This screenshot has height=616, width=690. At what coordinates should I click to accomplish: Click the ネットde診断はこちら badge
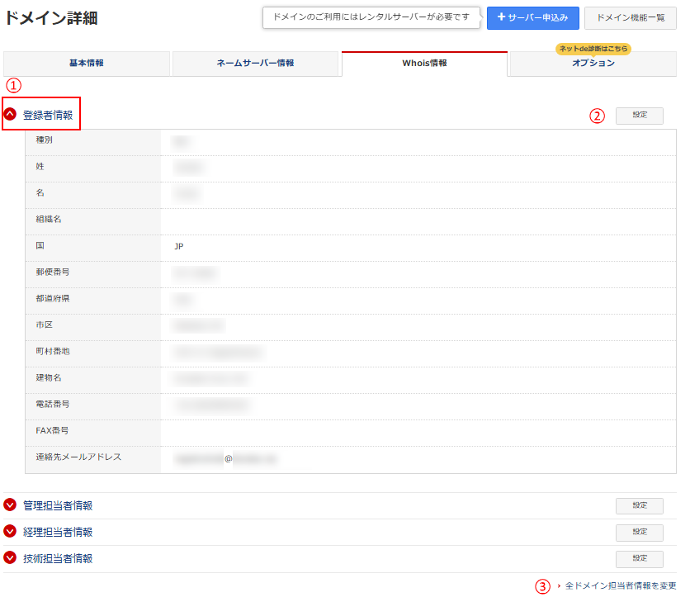point(593,49)
